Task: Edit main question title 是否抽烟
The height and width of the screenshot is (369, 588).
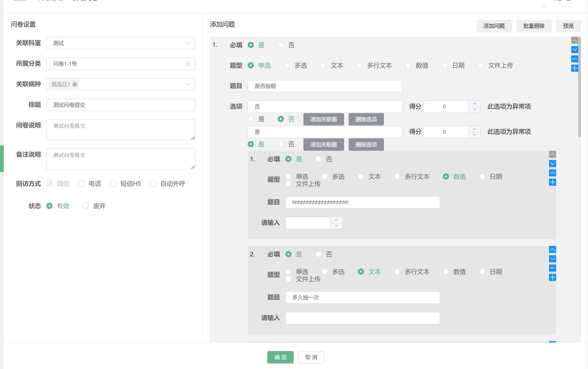Action: (x=325, y=86)
